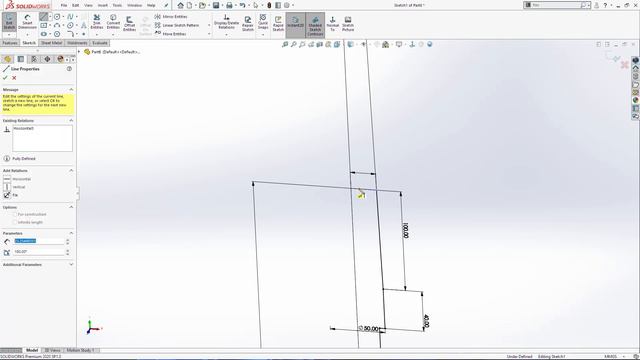Open the Edit menu
This screenshot has height=360, width=640.
76,5
